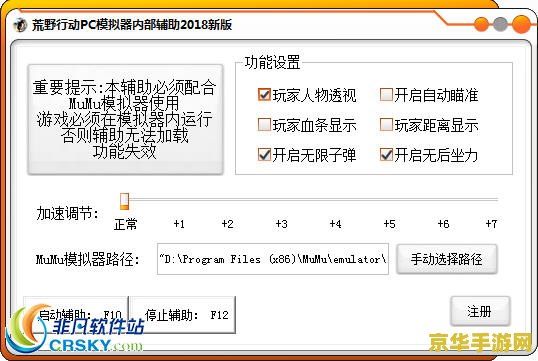538x361 pixels.
Task: Click the 手动选择路径 button
Action: tap(446, 259)
